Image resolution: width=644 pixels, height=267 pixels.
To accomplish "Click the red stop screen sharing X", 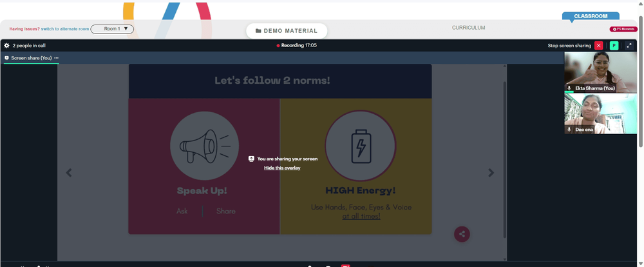I will click(x=598, y=46).
